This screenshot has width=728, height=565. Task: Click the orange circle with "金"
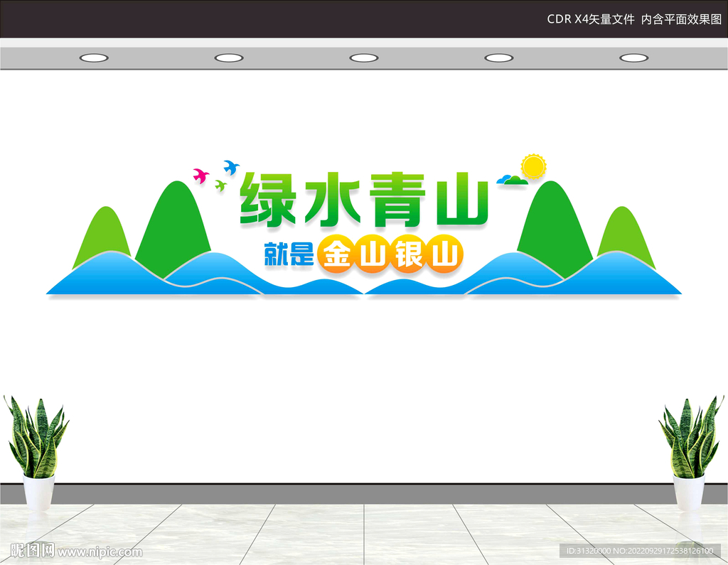[x=336, y=254]
